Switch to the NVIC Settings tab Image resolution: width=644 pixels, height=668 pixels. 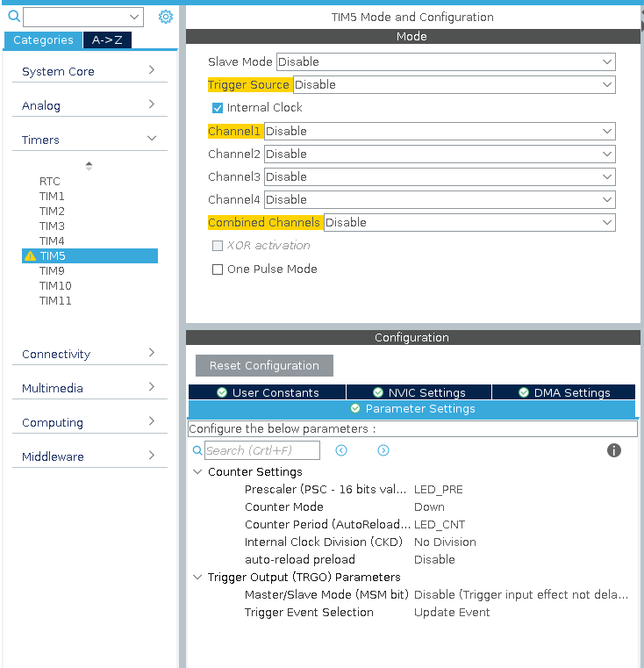(x=419, y=392)
